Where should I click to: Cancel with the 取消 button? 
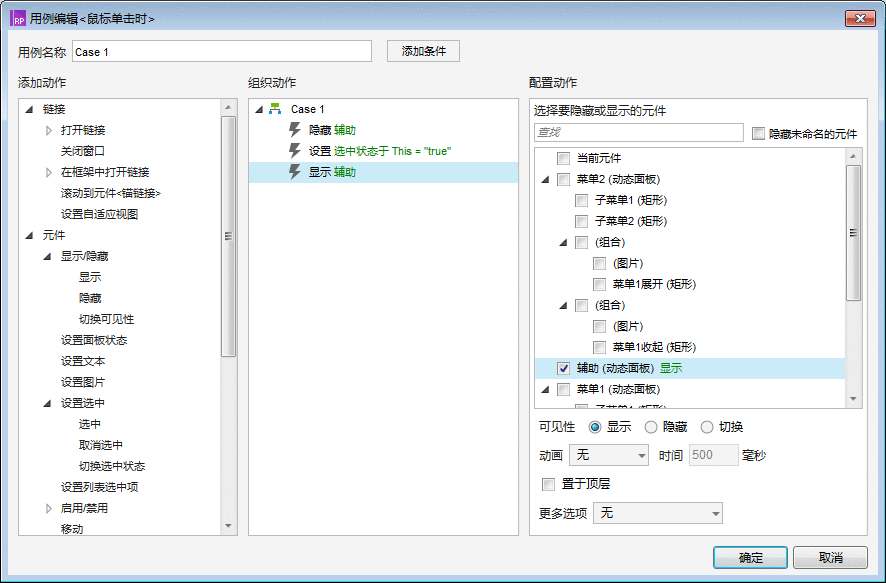[830, 558]
